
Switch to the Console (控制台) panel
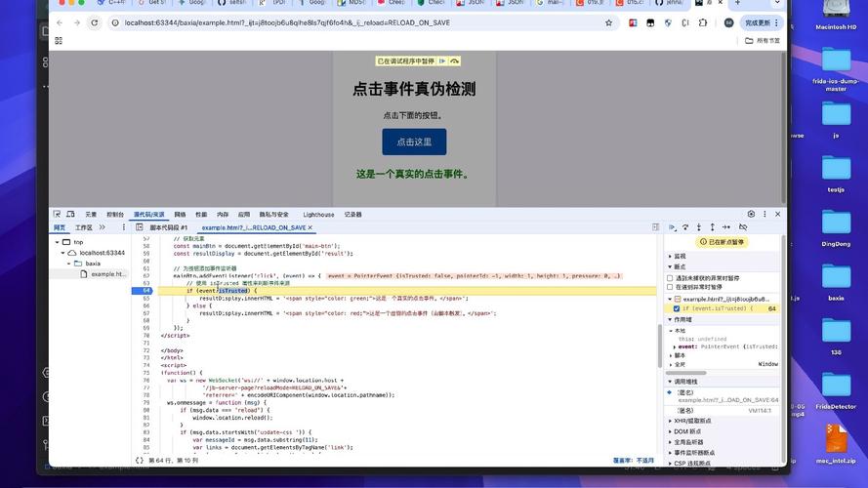click(115, 215)
